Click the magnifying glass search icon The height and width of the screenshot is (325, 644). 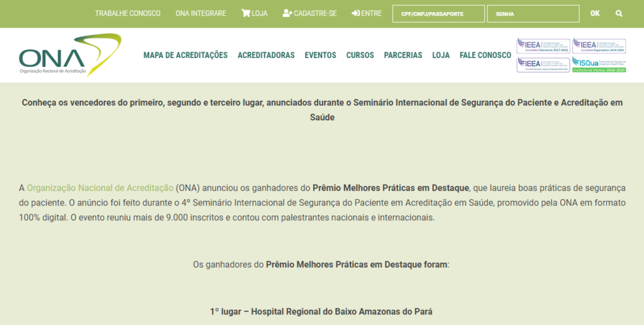[619, 13]
